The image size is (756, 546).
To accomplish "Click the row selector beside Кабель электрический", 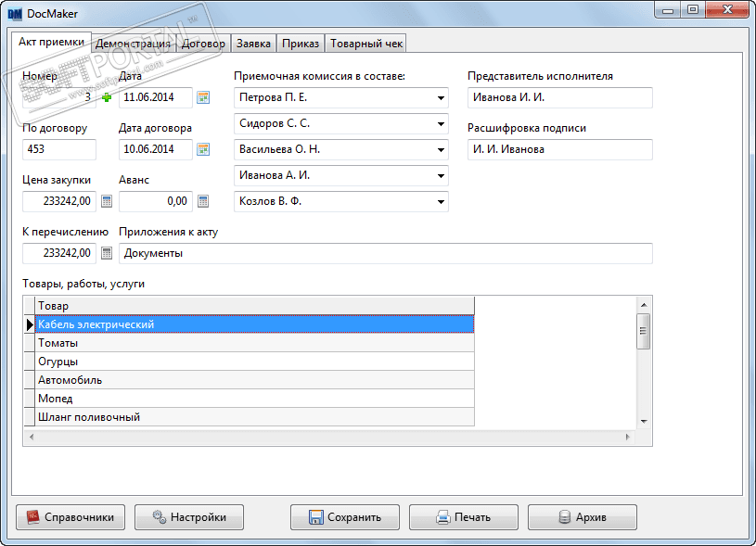I will [30, 324].
